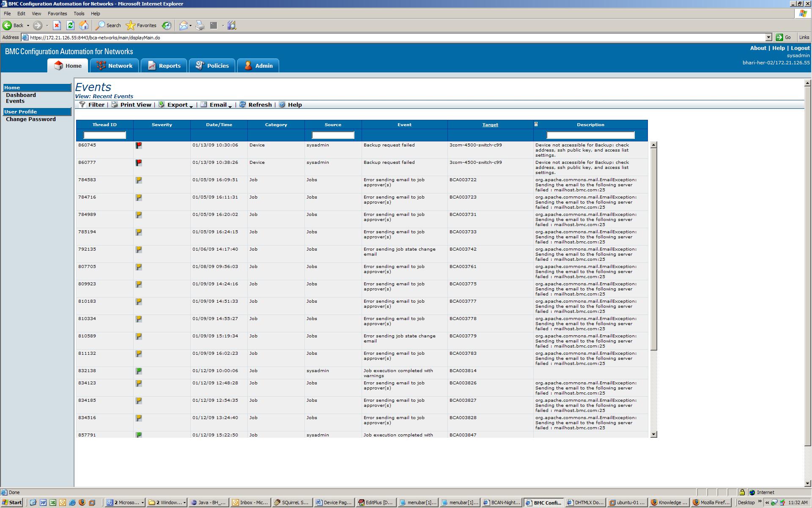Click target cell BCA003722
This screenshot has width=812, height=508.
coord(463,179)
